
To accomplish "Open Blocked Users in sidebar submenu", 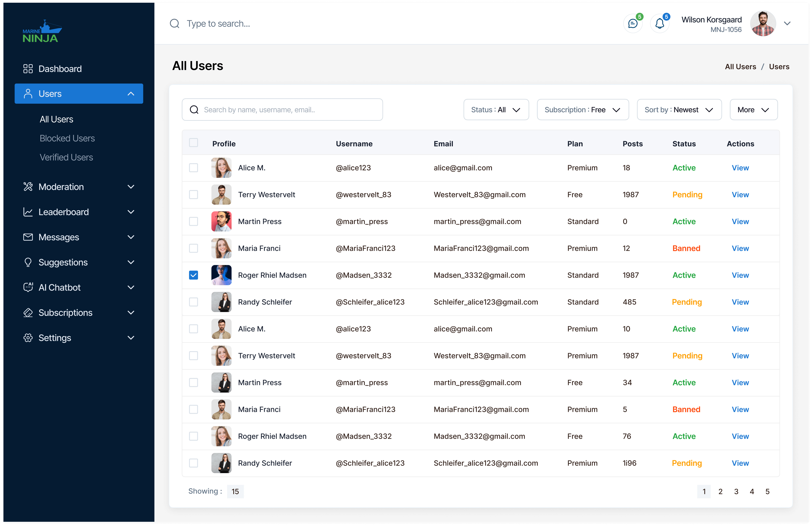I will [x=67, y=138].
